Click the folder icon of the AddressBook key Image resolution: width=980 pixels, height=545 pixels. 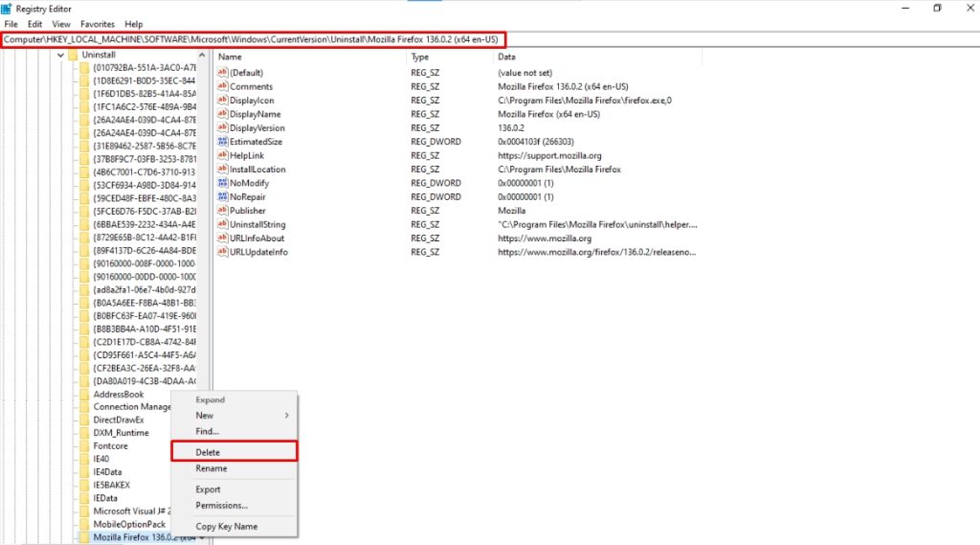pyautogui.click(x=84, y=395)
